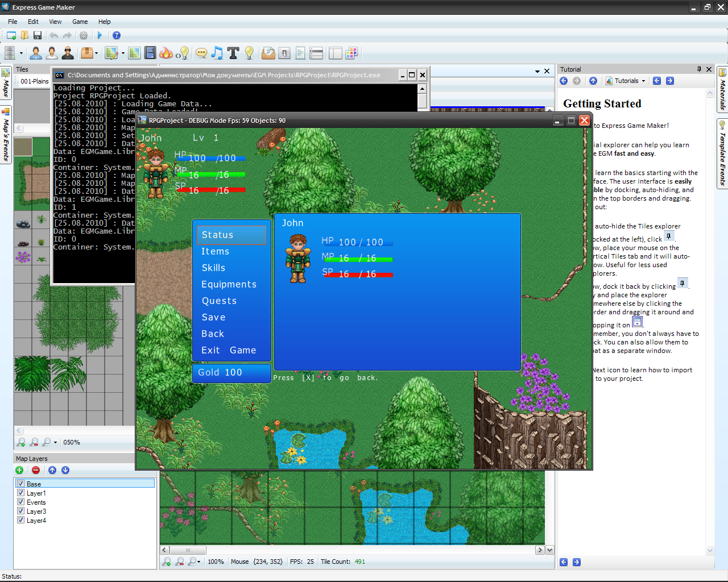Select Quests in the game menu
This screenshot has width=728, height=582.
219,301
